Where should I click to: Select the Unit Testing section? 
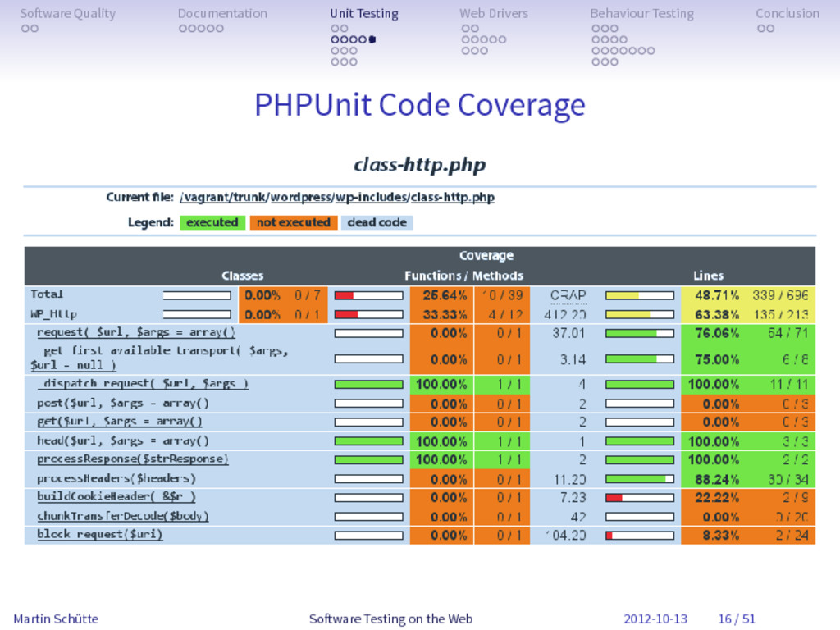(364, 13)
